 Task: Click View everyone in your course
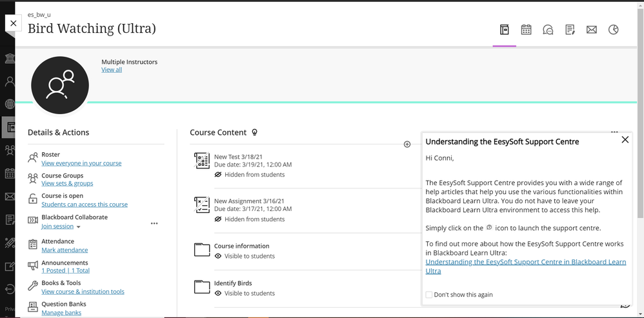[81, 163]
